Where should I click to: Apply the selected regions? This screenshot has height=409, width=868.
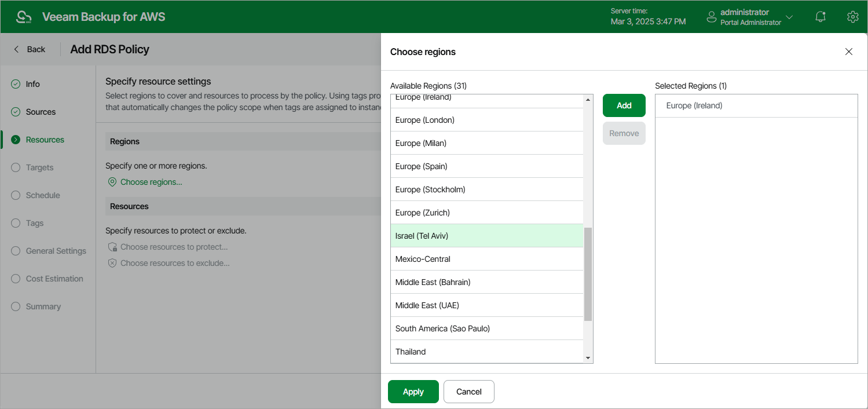pyautogui.click(x=413, y=392)
